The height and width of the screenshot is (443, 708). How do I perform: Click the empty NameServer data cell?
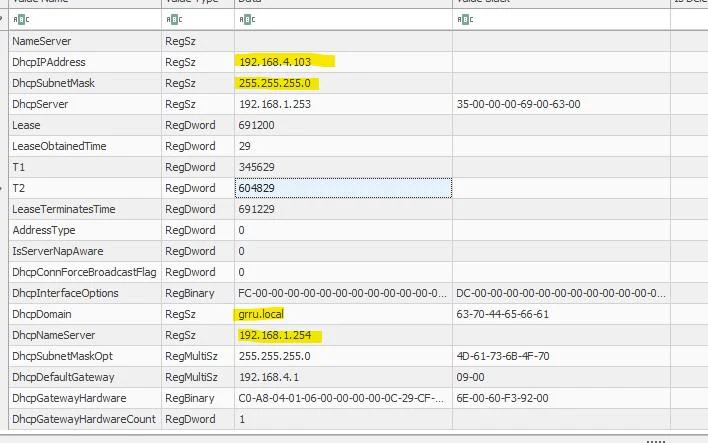pos(343,41)
